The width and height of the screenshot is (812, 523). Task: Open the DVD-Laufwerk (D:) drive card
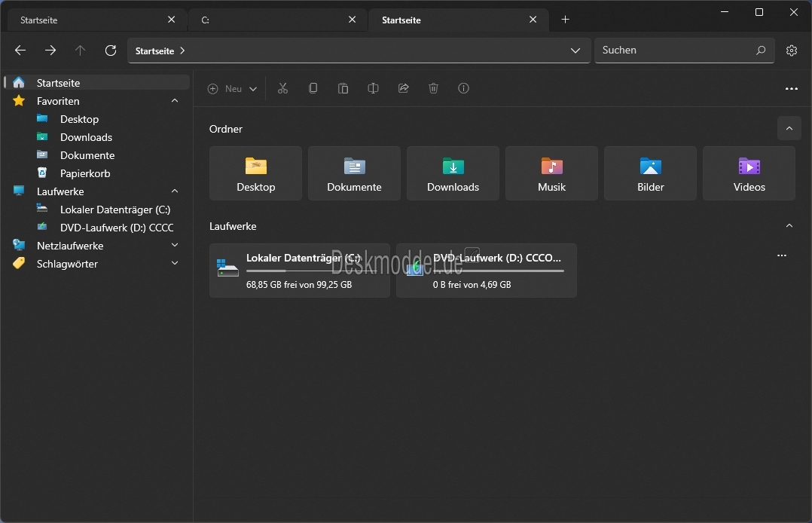point(487,271)
